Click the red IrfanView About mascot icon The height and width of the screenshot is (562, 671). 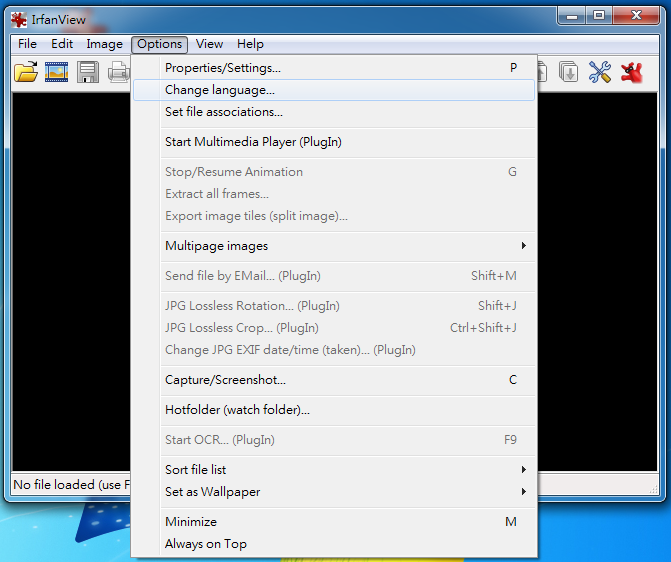(x=632, y=72)
